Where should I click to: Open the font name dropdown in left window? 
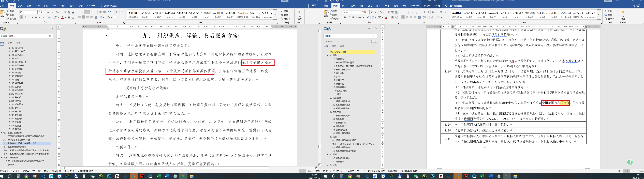[x=36, y=12]
